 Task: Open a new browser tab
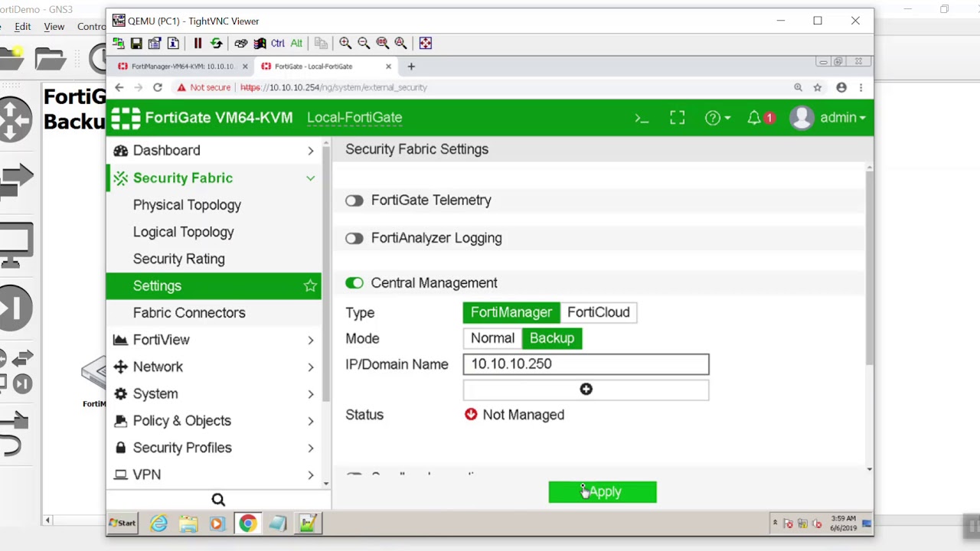(411, 67)
